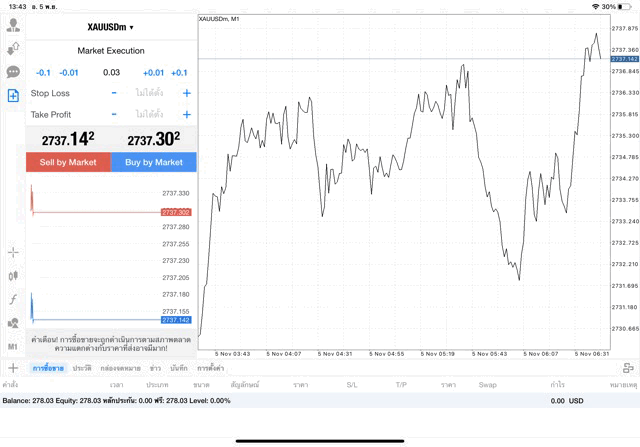Decrease Take Profit with minus button
This screenshot has width=640, height=447.
[x=114, y=114]
